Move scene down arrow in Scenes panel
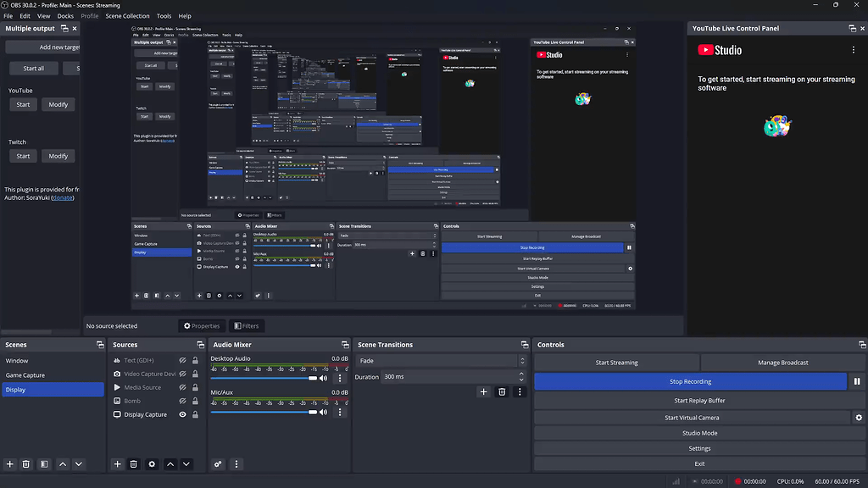The image size is (868, 488). click(79, 464)
